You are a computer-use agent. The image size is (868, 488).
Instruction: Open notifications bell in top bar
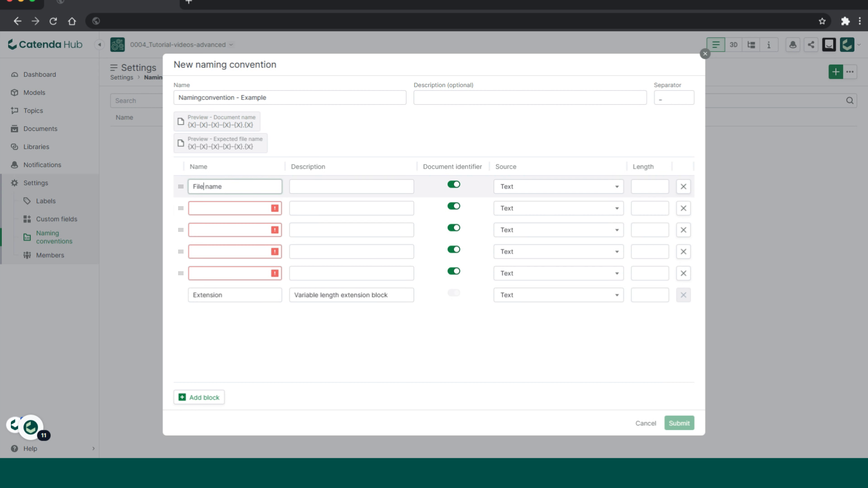(793, 45)
